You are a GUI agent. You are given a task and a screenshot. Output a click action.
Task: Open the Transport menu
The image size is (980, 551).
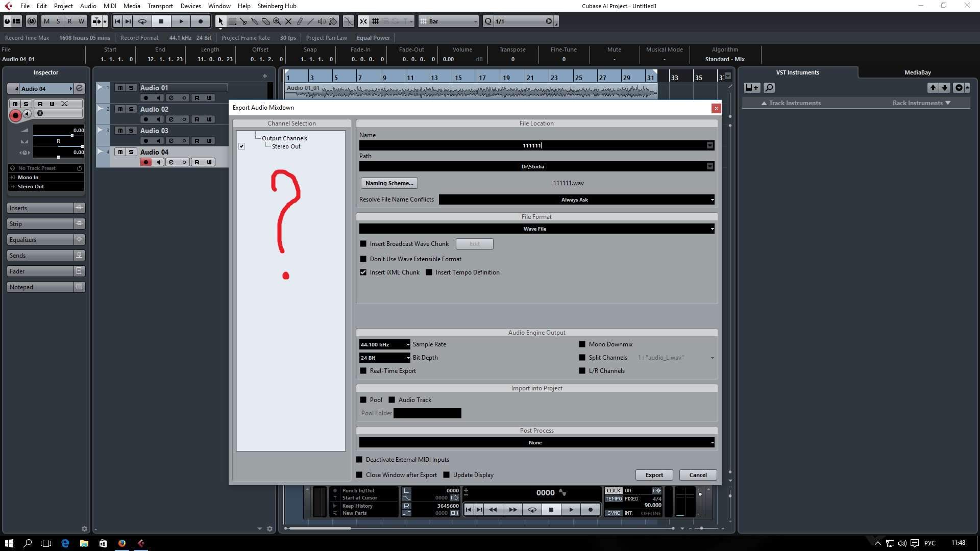click(160, 6)
